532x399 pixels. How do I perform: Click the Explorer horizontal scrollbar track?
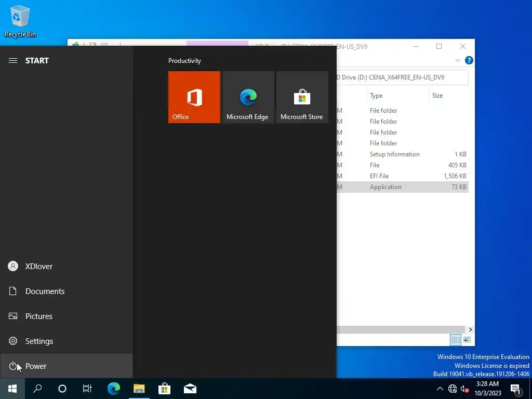pyautogui.click(x=401, y=329)
